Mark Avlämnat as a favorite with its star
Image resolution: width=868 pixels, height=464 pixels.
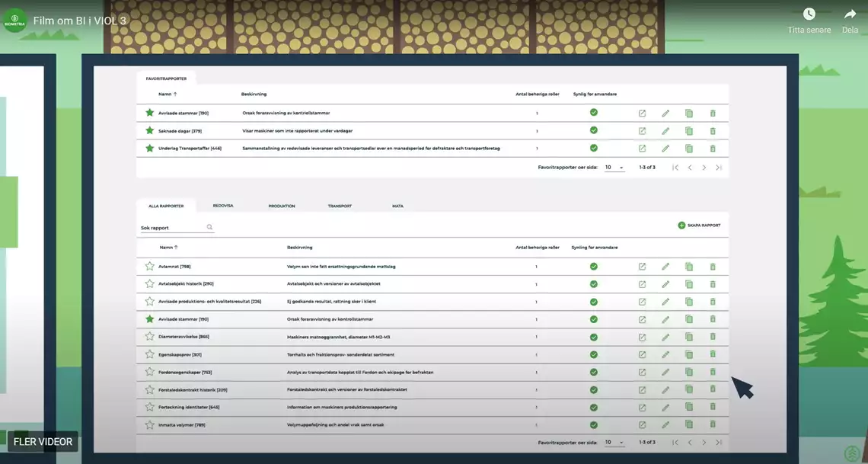[x=149, y=266]
